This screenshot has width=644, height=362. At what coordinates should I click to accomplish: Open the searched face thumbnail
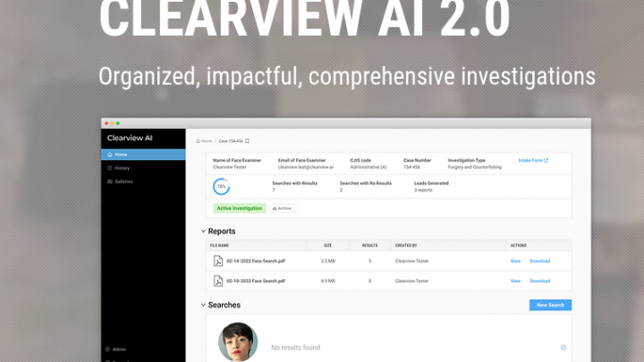238,341
